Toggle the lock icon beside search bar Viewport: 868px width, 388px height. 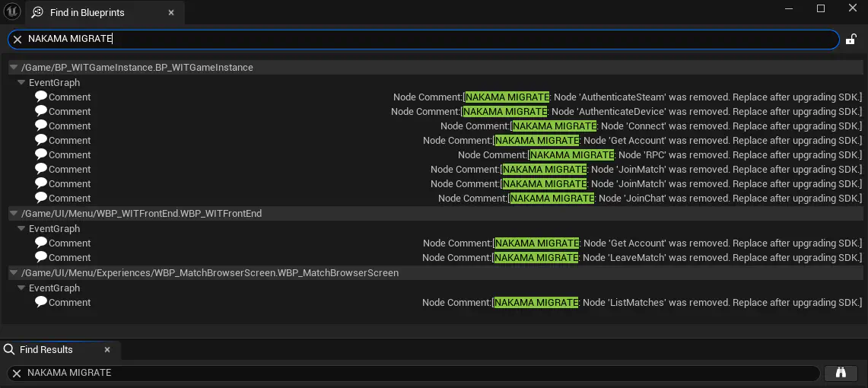(851, 40)
